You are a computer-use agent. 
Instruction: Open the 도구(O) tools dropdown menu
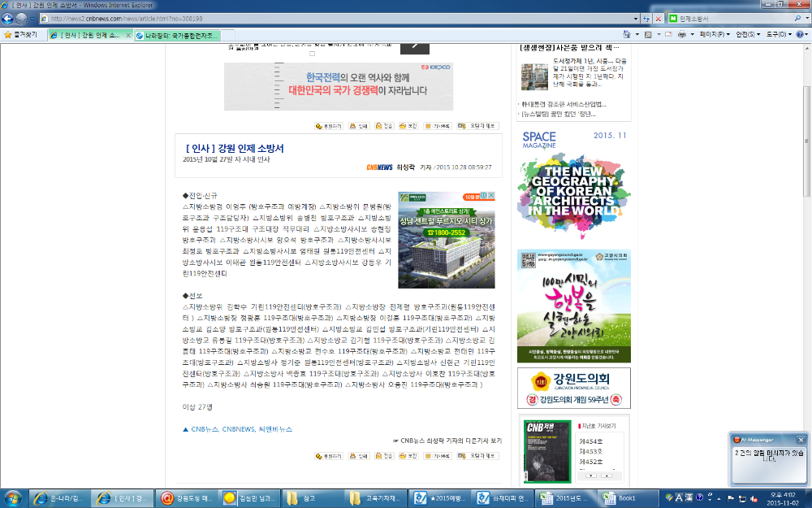click(x=777, y=35)
